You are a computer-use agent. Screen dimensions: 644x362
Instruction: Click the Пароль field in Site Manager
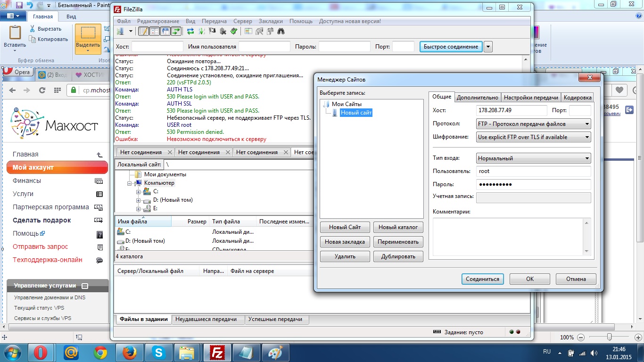(x=534, y=184)
